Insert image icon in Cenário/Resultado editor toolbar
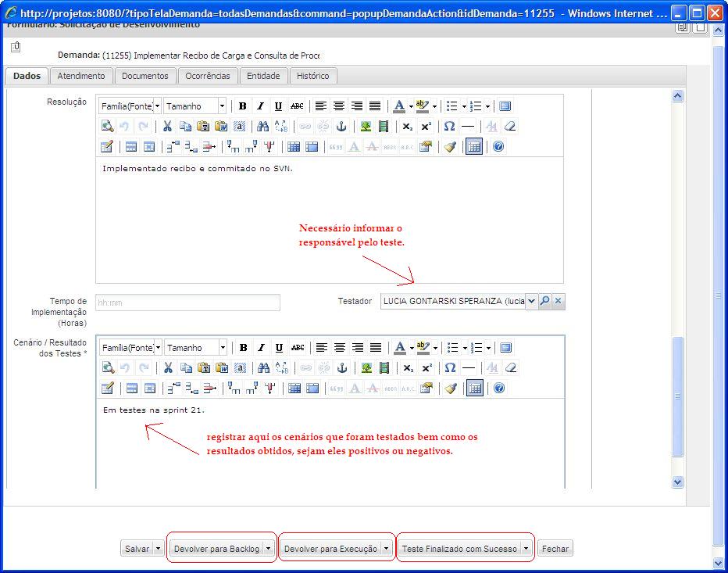 click(x=366, y=368)
